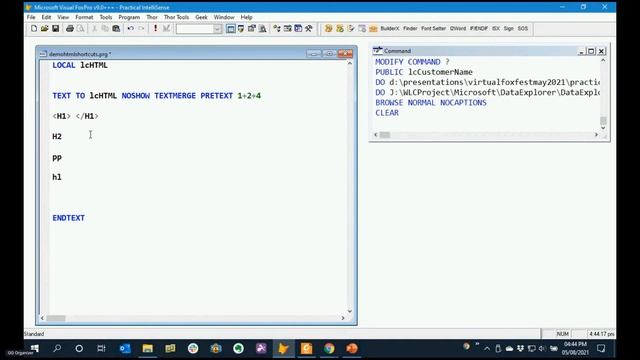Undo the last edit with the Undo arrow
Viewport: 640px width, 360px height.
(x=131, y=29)
